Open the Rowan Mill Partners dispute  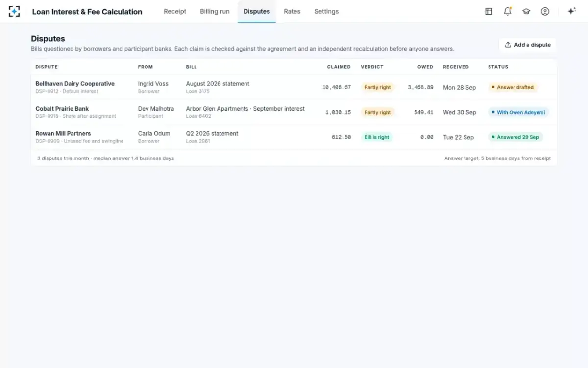coord(294,137)
